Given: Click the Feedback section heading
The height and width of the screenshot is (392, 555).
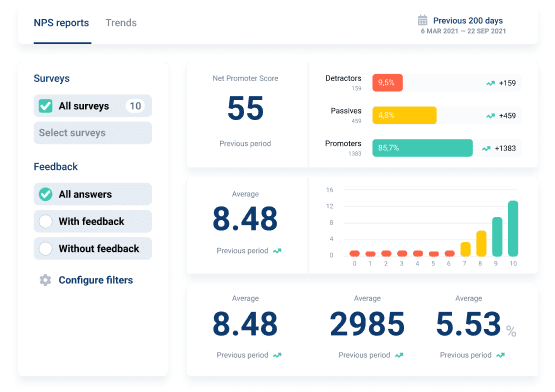Looking at the screenshot, I should point(55,166).
